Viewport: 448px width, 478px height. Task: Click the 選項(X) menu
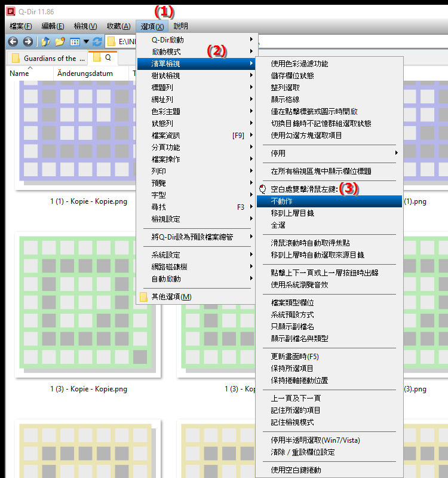pyautogui.click(x=152, y=26)
